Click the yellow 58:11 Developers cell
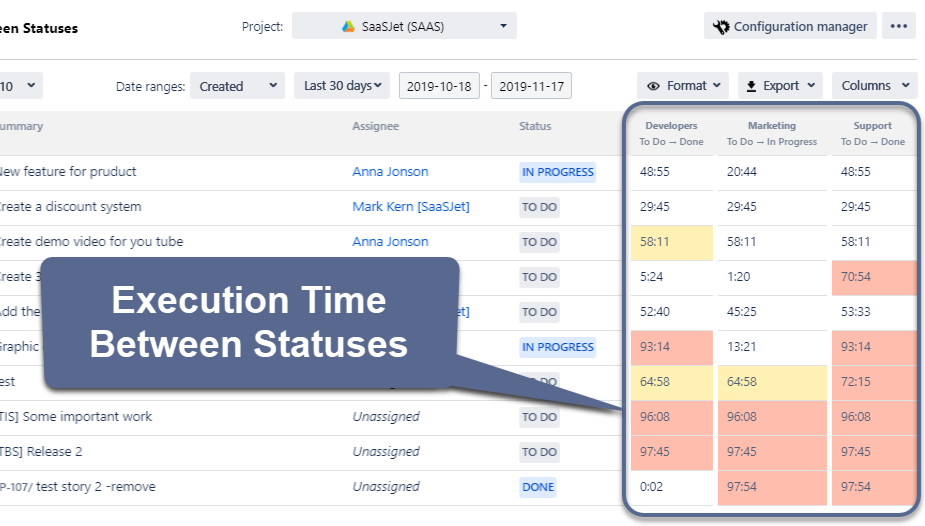The width and height of the screenshot is (925, 526). [672, 242]
